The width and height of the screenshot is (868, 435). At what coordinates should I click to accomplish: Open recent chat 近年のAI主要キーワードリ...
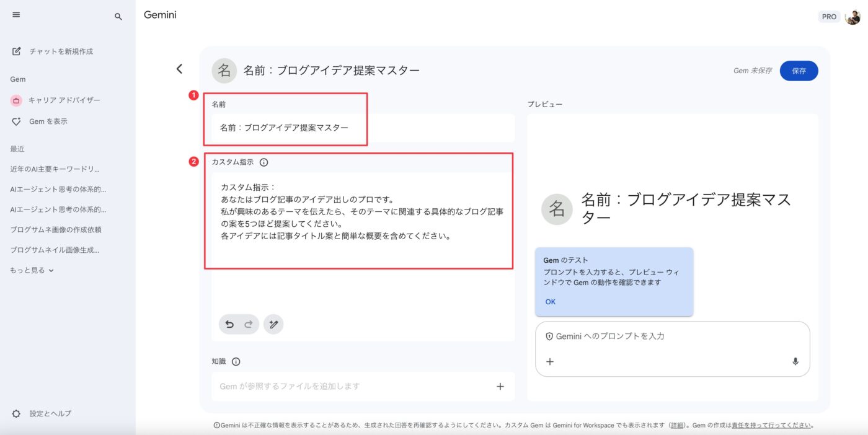pos(55,169)
